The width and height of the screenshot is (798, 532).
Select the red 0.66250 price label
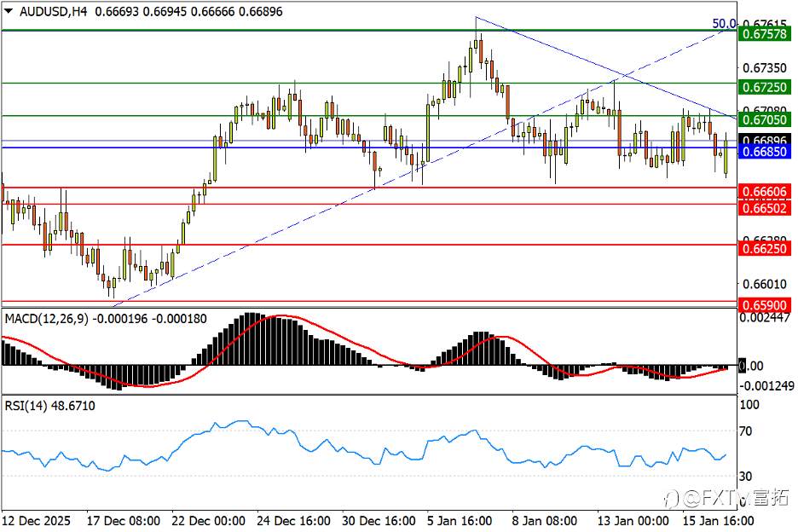point(765,248)
